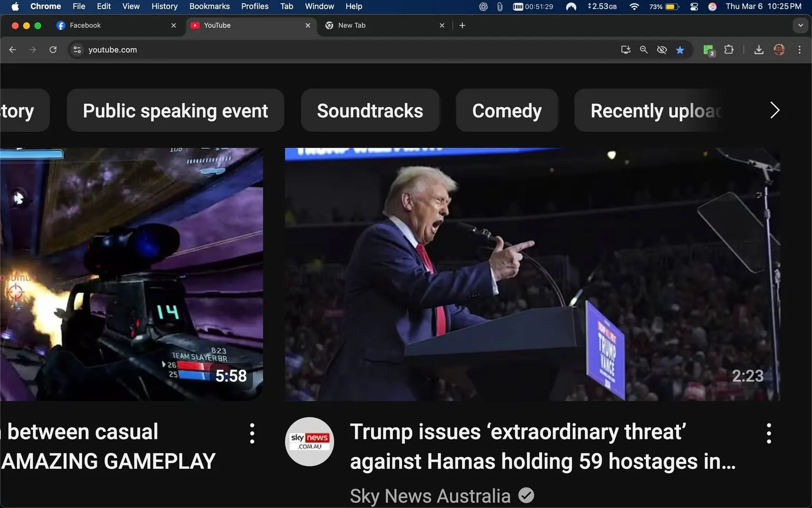Open the ChatGPT icon in the menu bar

483,7
